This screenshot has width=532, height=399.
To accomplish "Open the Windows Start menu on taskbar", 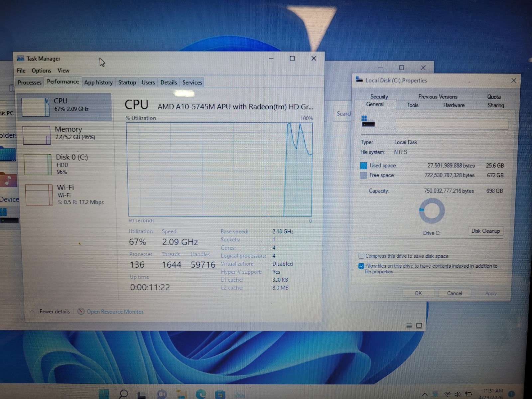I will click(x=104, y=394).
